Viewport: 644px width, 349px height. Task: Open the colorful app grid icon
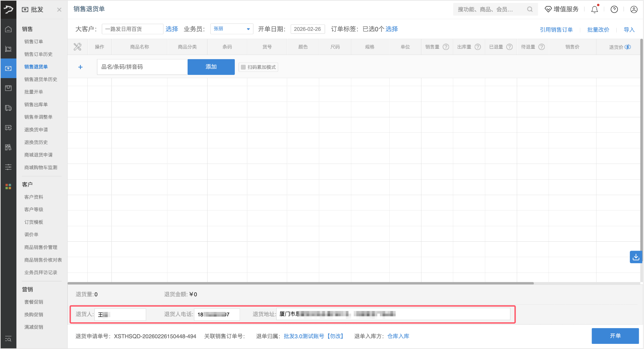click(x=9, y=186)
